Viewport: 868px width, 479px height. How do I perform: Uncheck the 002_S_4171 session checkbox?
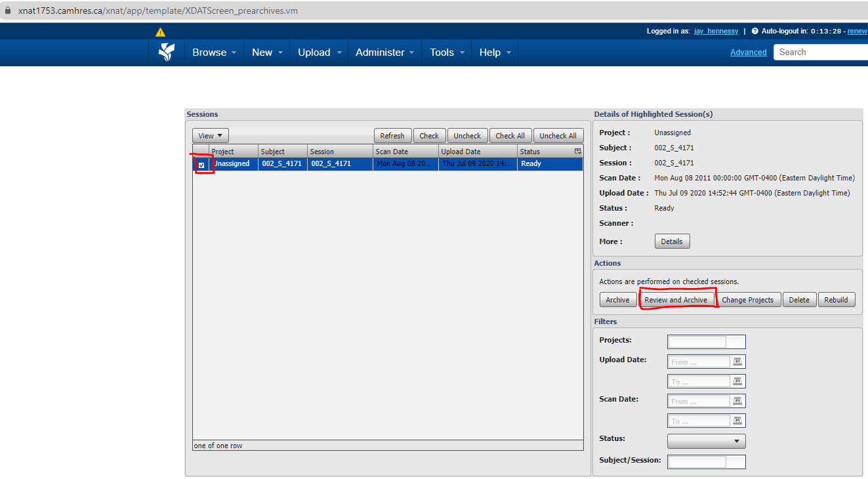[201, 165]
